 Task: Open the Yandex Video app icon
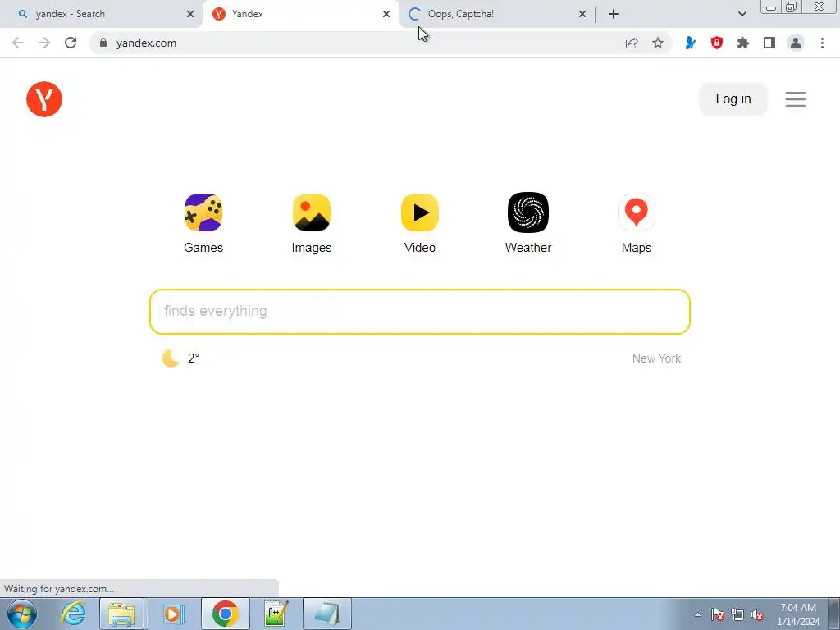pyautogui.click(x=419, y=212)
